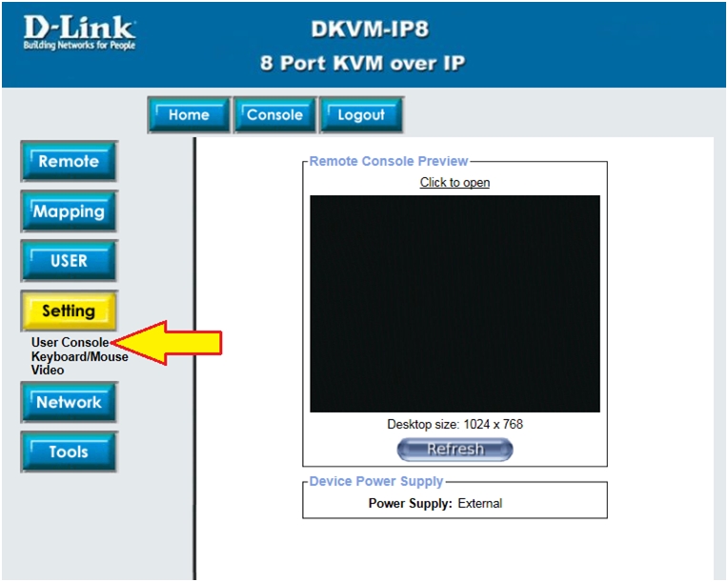Select User Console under Setting
728x582 pixels.
coord(70,343)
